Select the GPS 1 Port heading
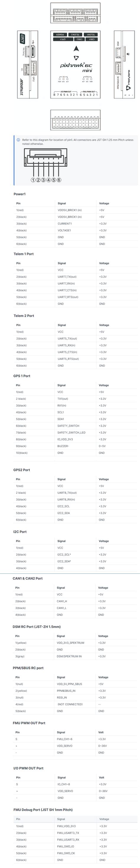The image size is (140, 868). (22, 376)
